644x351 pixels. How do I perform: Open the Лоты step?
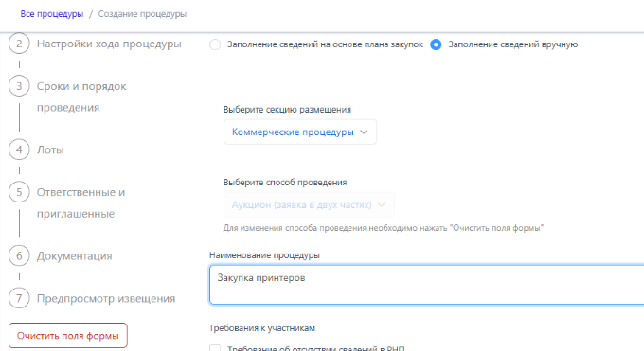click(50, 149)
